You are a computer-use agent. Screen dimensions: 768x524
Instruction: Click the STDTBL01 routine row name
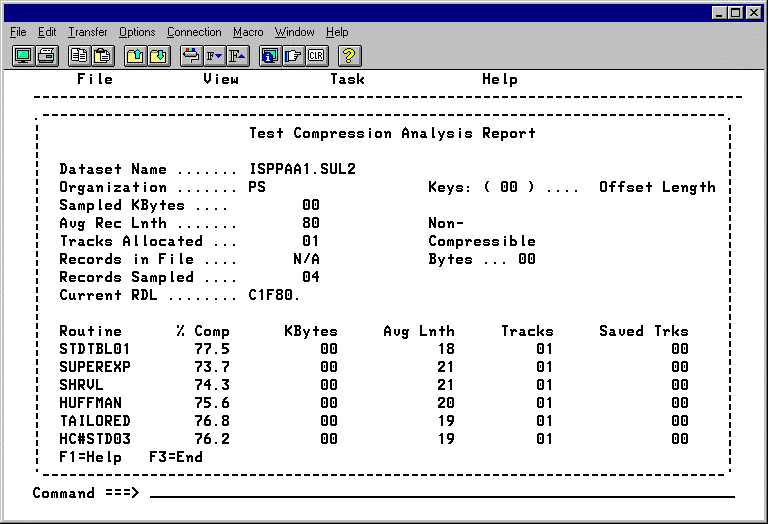coord(95,349)
